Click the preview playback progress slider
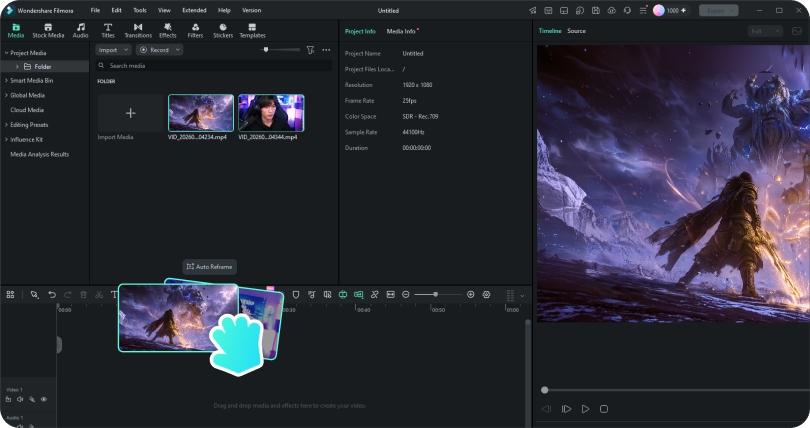Screen dimensions: 810x428 (x=674, y=390)
